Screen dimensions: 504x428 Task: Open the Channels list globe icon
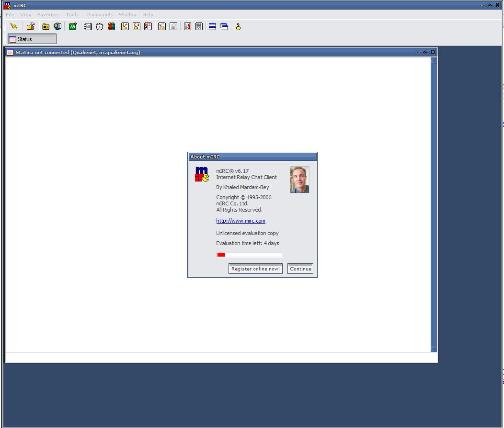[x=57, y=27]
